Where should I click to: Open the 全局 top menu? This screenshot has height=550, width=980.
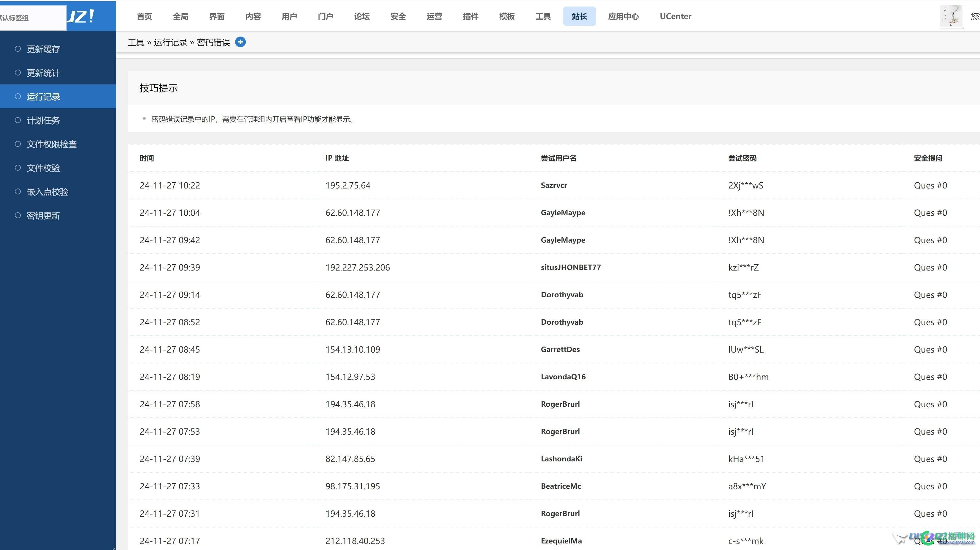(x=180, y=16)
